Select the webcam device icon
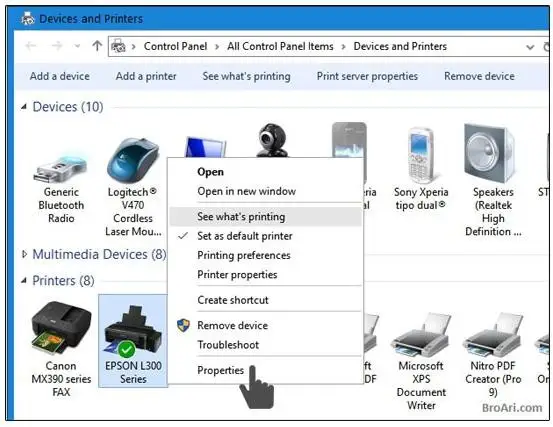This screenshot has height=427, width=553. [272, 140]
